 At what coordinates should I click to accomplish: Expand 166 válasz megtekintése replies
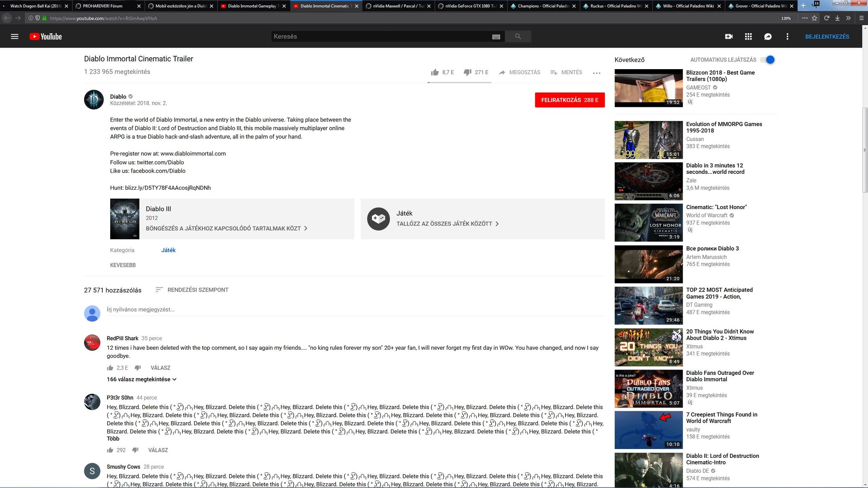(142, 379)
